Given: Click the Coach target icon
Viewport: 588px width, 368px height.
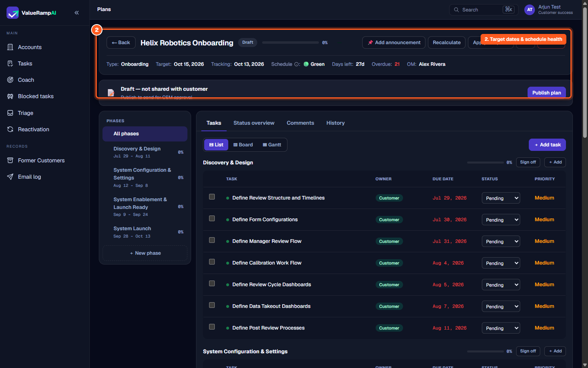Looking at the screenshot, I should pyautogui.click(x=10, y=80).
